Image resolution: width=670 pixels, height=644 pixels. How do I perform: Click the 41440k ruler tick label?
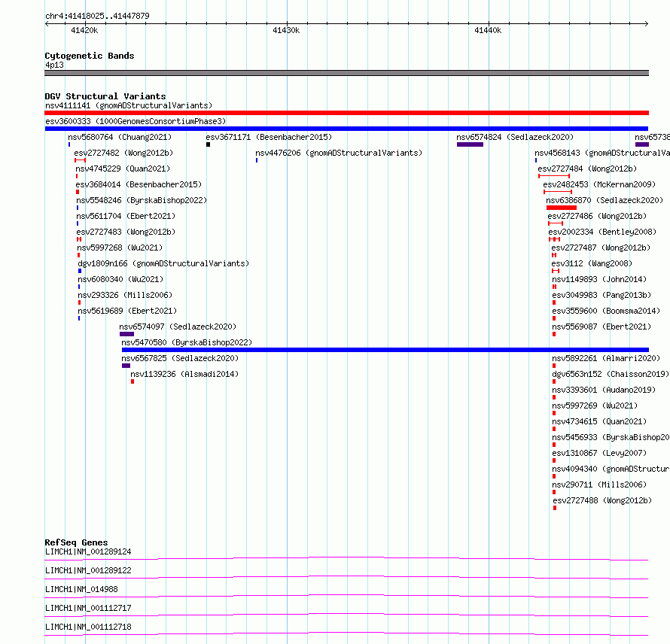(x=488, y=30)
